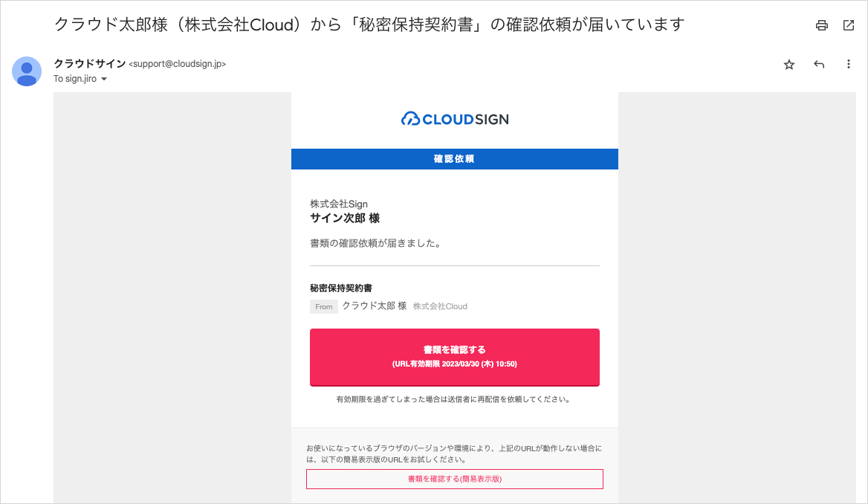The width and height of the screenshot is (868, 504).
Task: Click the From label badge
Action: point(324,307)
